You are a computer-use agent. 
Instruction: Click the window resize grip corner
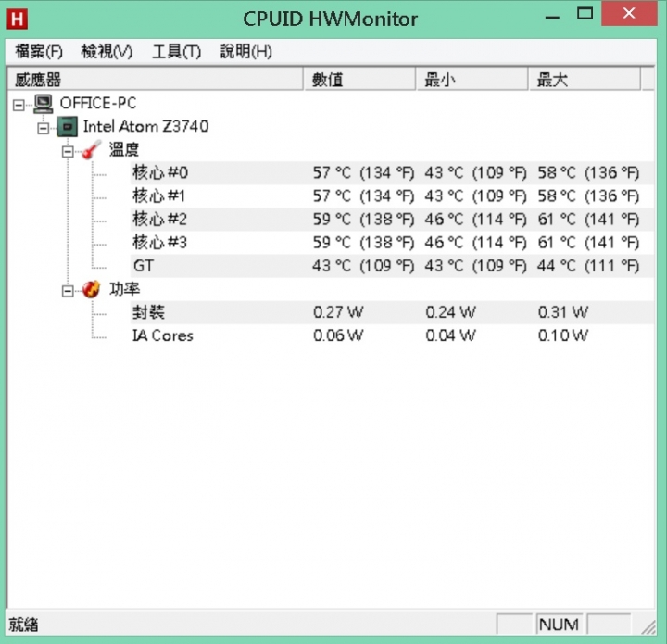coord(648,627)
